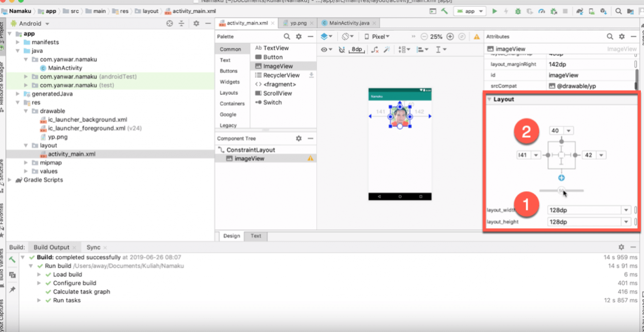This screenshot has height=332, width=644.
Task: Select Button in the Palette
Action: [272, 57]
